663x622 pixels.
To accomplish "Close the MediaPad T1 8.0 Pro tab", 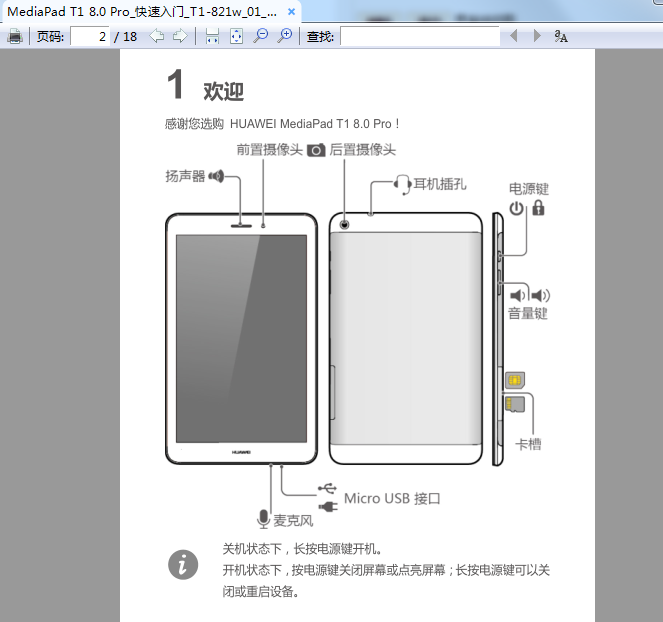I will 291,12.
